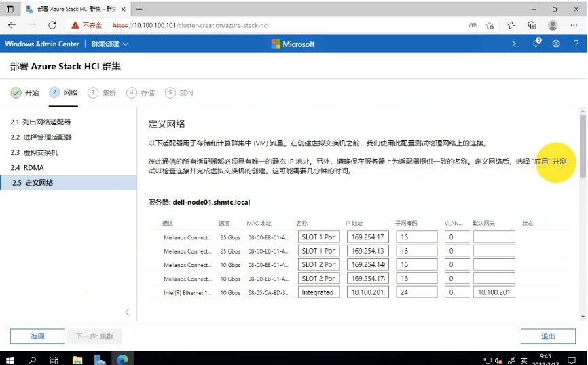Edit IP address 169.254.13 field
Screen dimensions: 588x365
tap(368, 251)
